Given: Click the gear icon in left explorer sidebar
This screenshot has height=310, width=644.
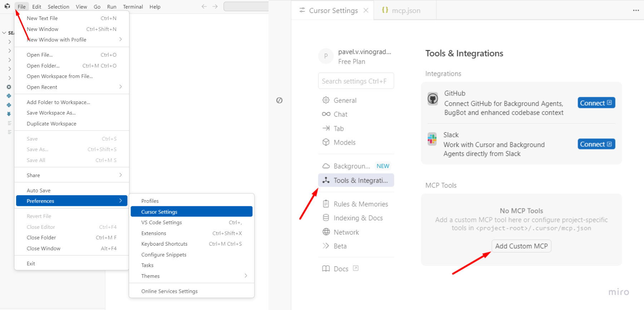Looking at the screenshot, I should (9, 87).
